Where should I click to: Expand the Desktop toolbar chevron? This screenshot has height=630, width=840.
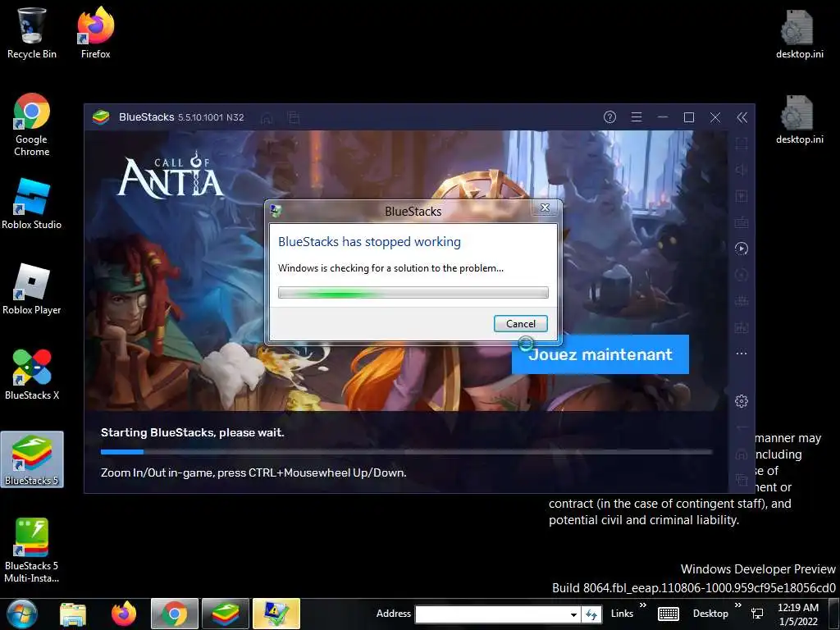pyautogui.click(x=738, y=606)
